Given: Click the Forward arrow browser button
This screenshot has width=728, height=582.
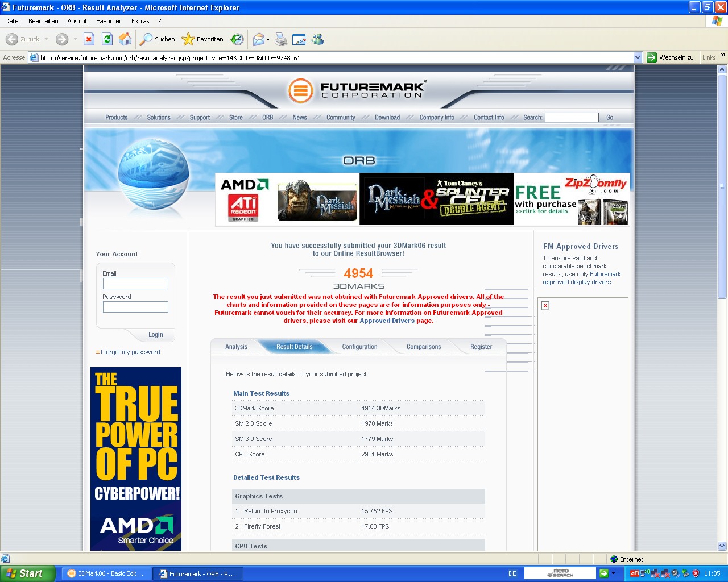Looking at the screenshot, I should click(x=62, y=39).
